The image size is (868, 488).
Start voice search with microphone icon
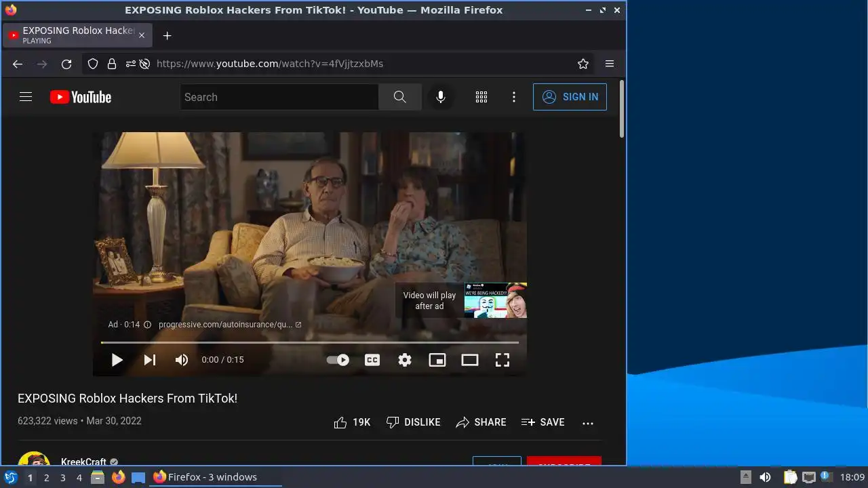(441, 97)
